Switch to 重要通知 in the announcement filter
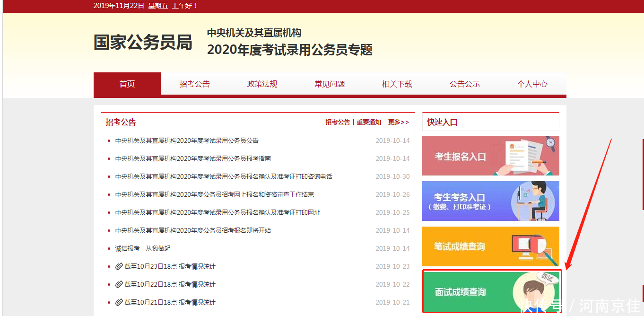The height and width of the screenshot is (316, 644). [368, 122]
